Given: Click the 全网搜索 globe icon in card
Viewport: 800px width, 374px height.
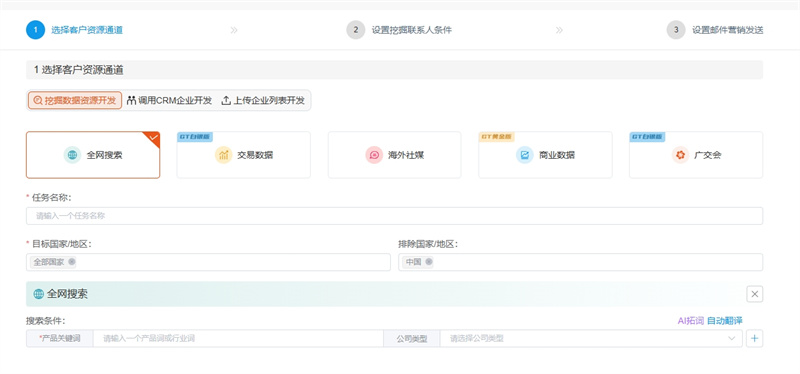Looking at the screenshot, I should coord(72,155).
